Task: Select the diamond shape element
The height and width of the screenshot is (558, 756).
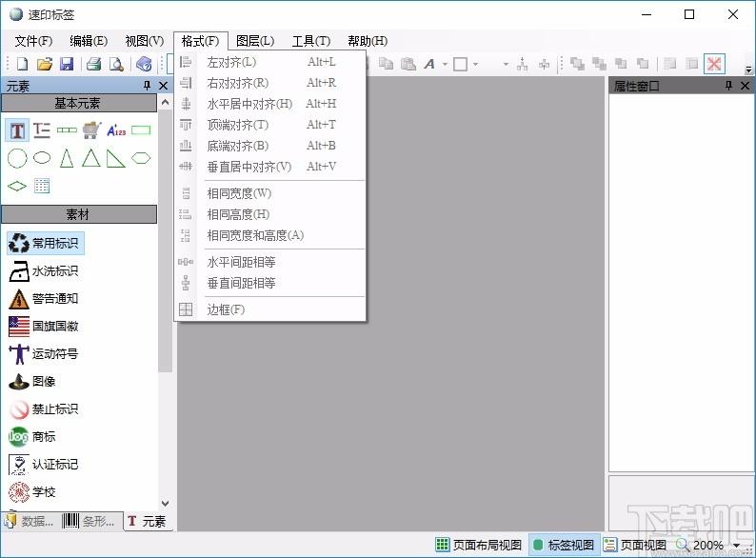Action: (17, 186)
